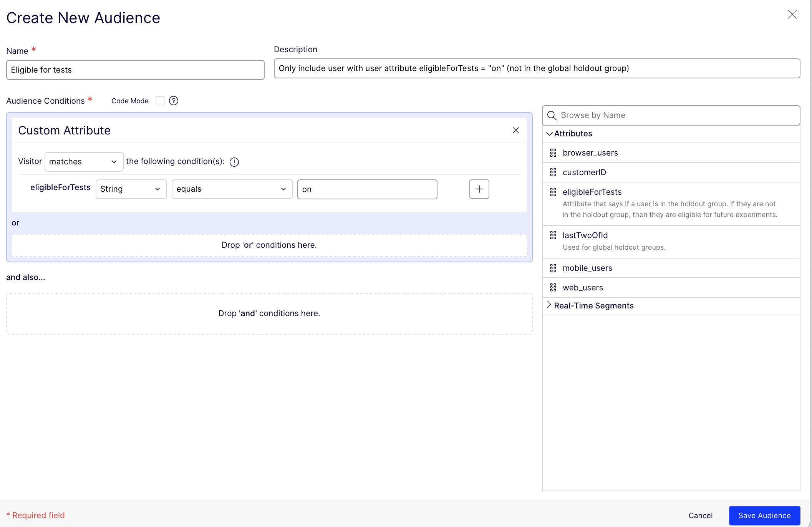Click drag handle icon for customerID
Screen dimensions: 812x527
click(x=553, y=172)
